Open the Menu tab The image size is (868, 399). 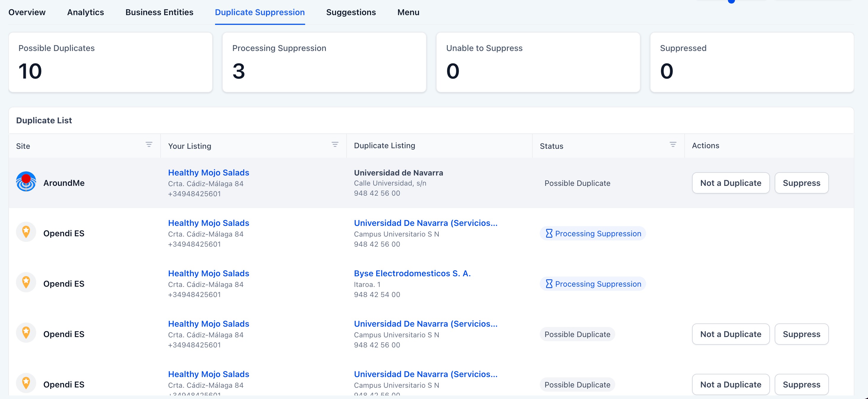[x=408, y=12]
